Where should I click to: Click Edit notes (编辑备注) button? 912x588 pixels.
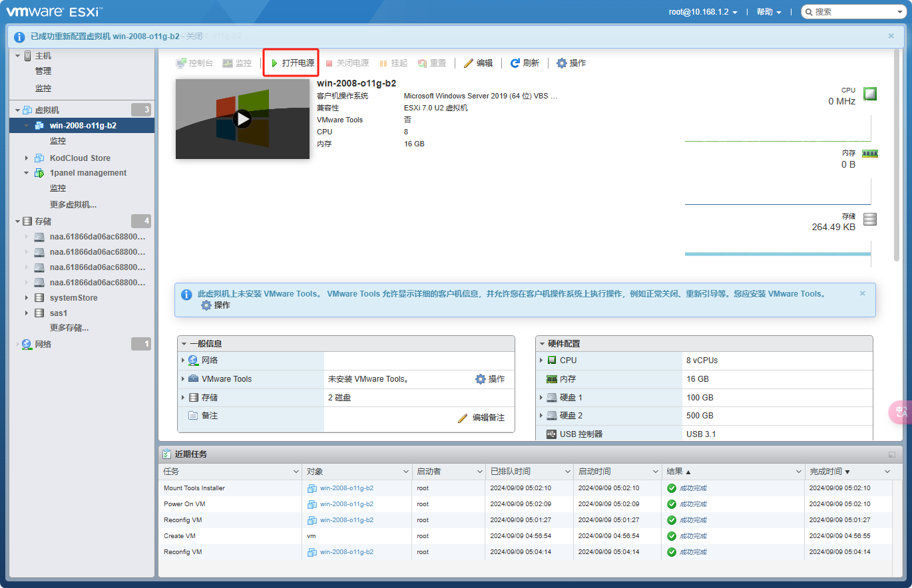[x=481, y=418]
